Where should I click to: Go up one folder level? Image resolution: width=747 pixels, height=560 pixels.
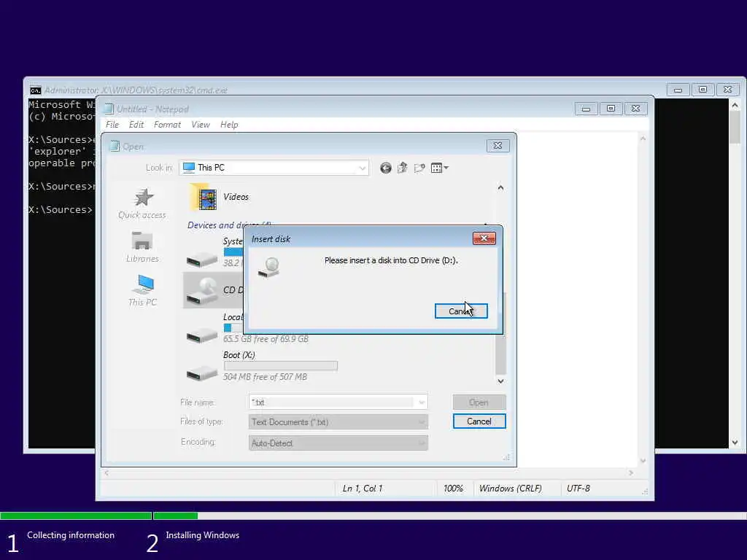pos(403,168)
